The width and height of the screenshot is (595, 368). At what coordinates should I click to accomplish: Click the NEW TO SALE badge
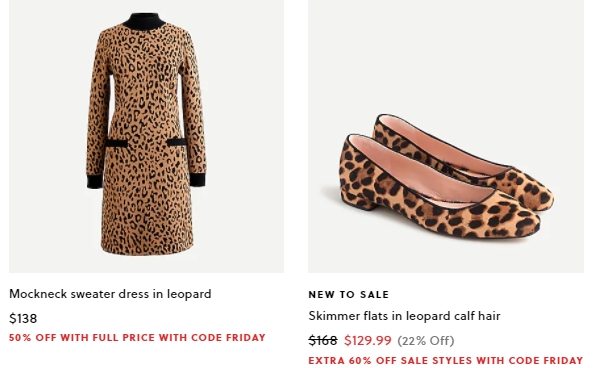coord(349,295)
